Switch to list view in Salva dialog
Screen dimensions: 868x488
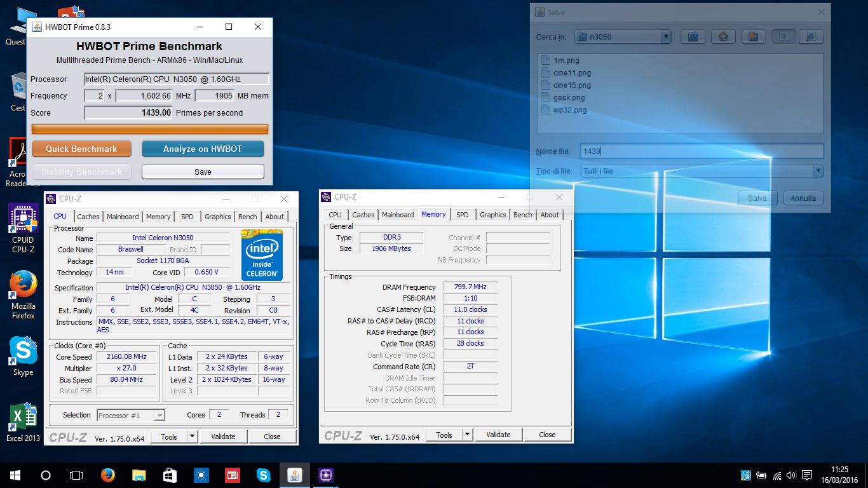(783, 37)
